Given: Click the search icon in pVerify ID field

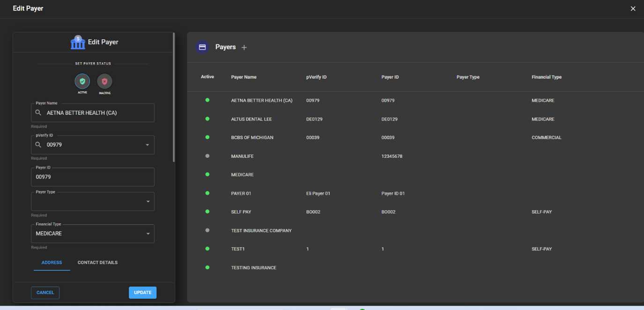Looking at the screenshot, I should [38, 145].
